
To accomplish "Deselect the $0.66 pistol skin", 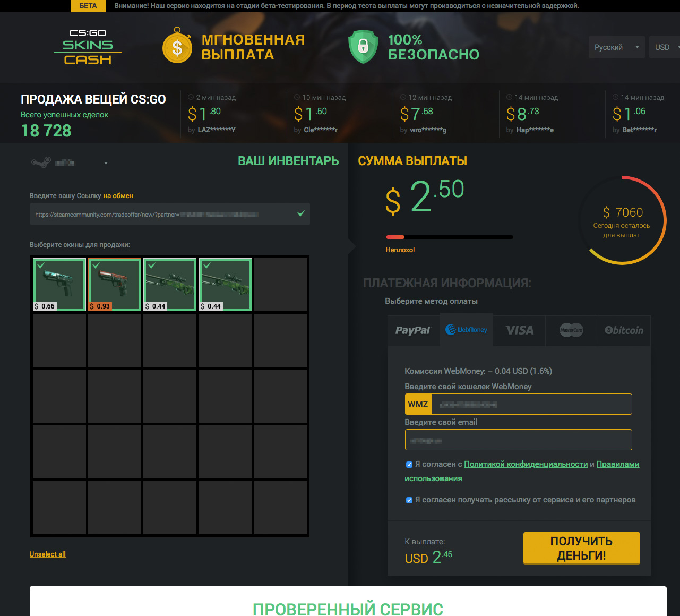I will click(x=59, y=284).
